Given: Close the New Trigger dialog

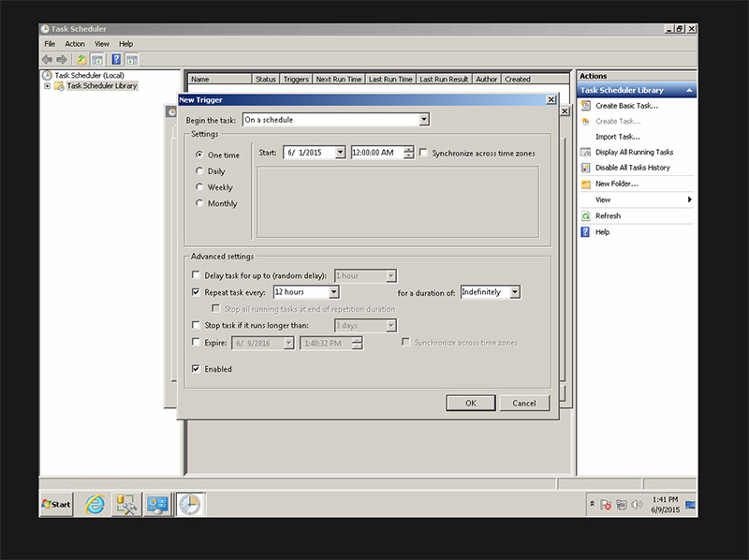Looking at the screenshot, I should (x=551, y=99).
